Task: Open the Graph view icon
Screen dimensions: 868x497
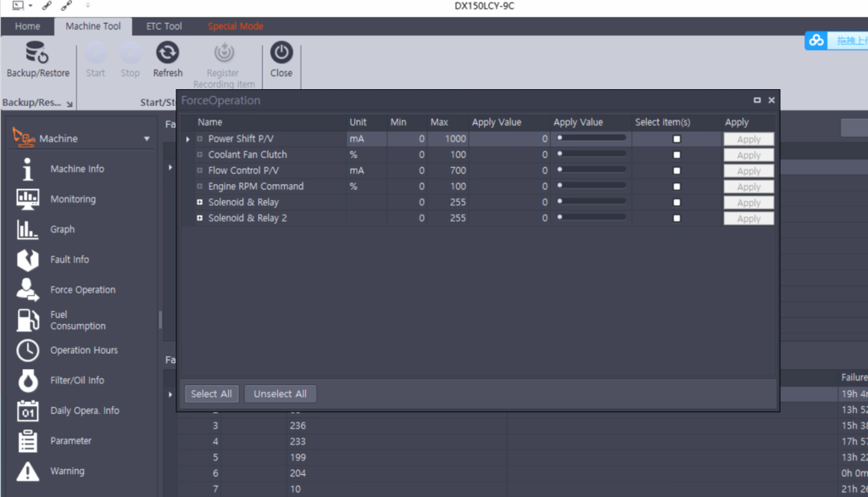Action: click(28, 229)
